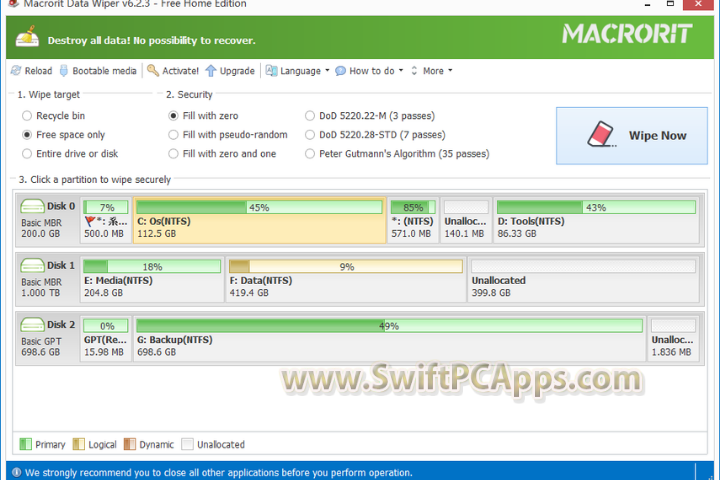Image resolution: width=720 pixels, height=480 pixels.
Task: Select the 500.0 MB system partition on Disk 0
Action: 106,220
